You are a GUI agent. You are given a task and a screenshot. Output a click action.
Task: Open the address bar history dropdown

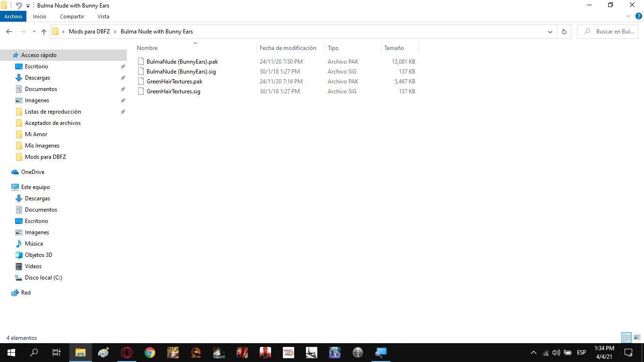[550, 32]
